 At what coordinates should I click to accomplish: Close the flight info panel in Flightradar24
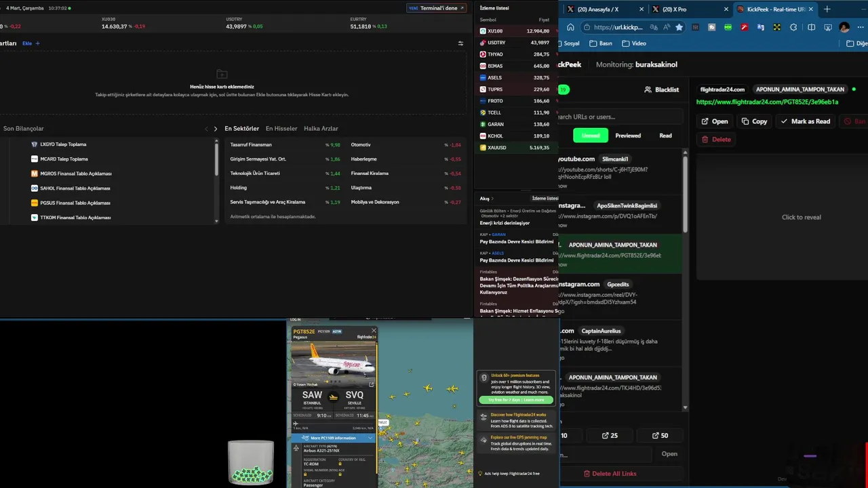373,331
